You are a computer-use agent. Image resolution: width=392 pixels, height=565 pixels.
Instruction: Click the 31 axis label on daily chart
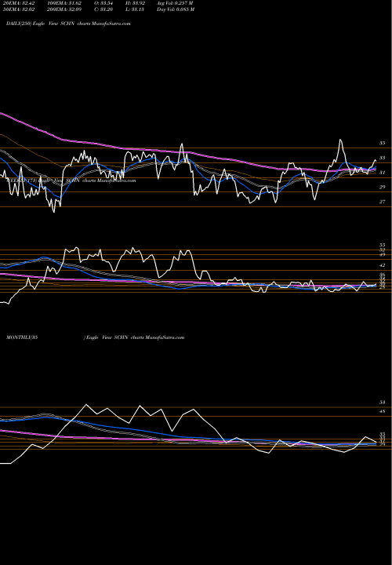[x=382, y=173]
